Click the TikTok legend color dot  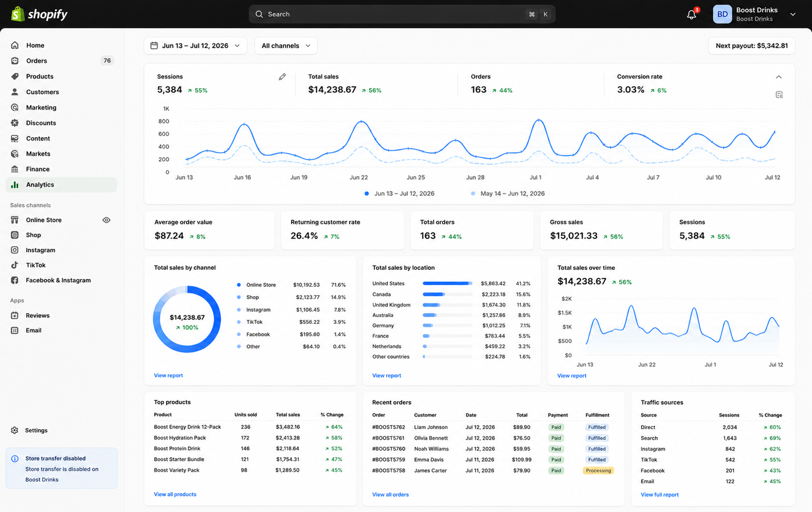(x=239, y=322)
